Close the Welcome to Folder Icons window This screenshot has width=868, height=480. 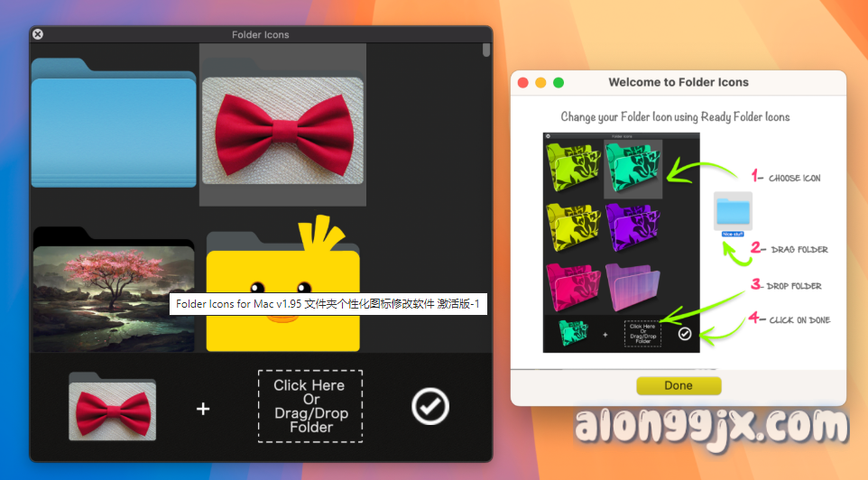point(522,82)
